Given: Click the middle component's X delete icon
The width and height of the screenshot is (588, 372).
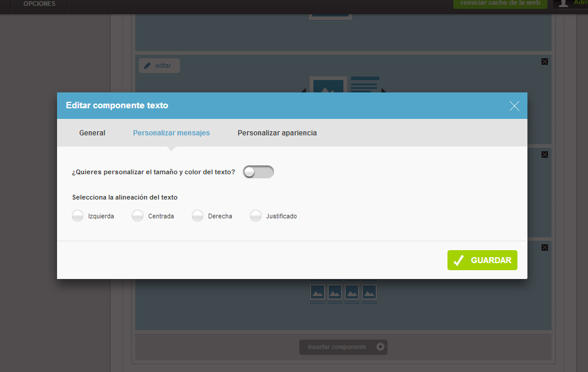Looking at the screenshot, I should pyautogui.click(x=544, y=154).
